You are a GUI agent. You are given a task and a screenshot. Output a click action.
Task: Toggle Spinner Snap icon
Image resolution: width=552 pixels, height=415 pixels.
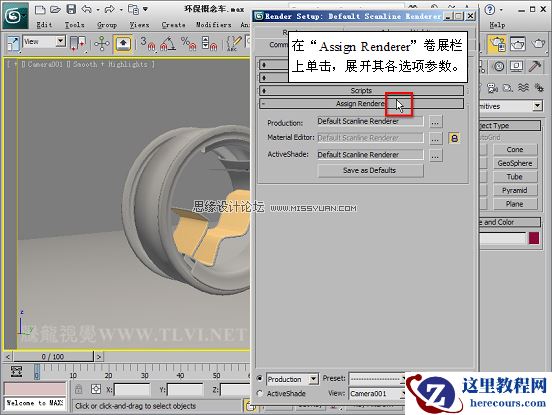coord(209,44)
